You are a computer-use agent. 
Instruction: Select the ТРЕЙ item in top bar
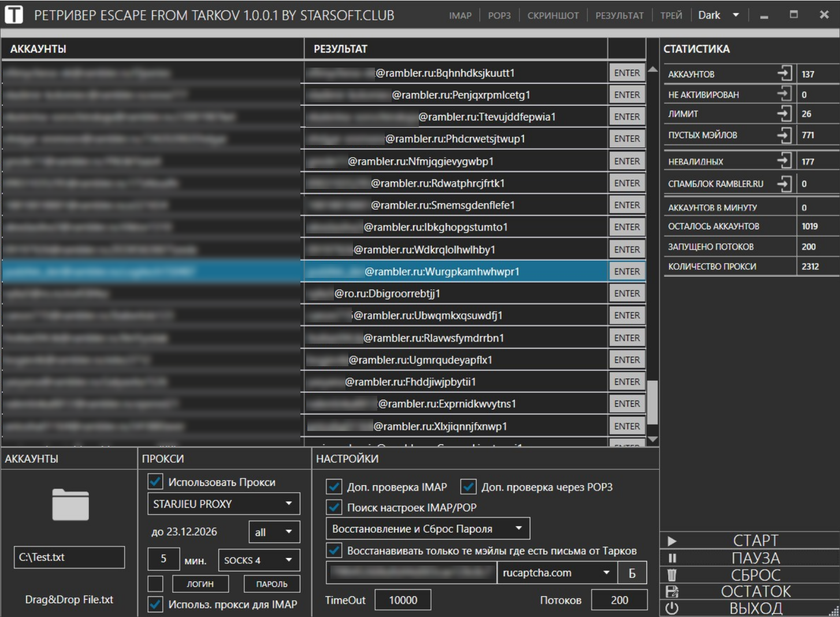click(x=671, y=16)
